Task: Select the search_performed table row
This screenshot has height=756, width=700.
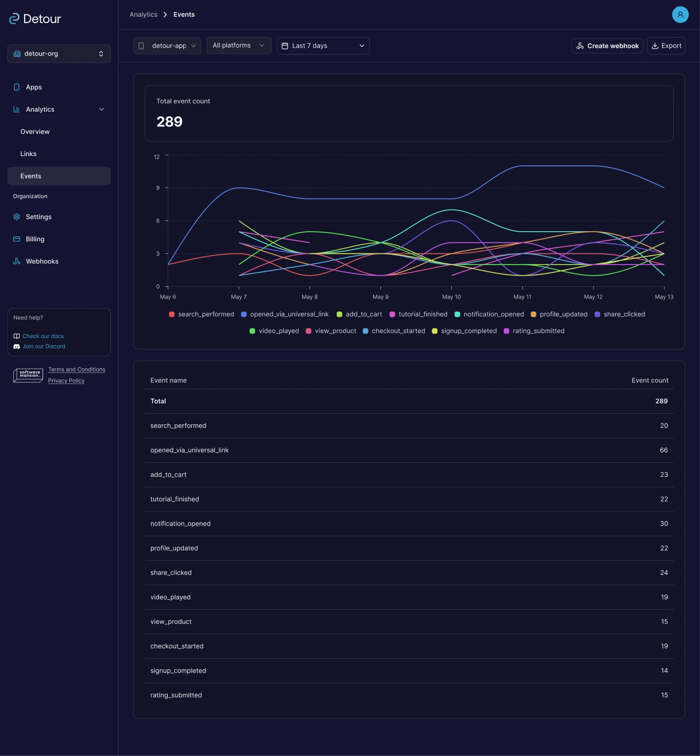Action: click(409, 426)
